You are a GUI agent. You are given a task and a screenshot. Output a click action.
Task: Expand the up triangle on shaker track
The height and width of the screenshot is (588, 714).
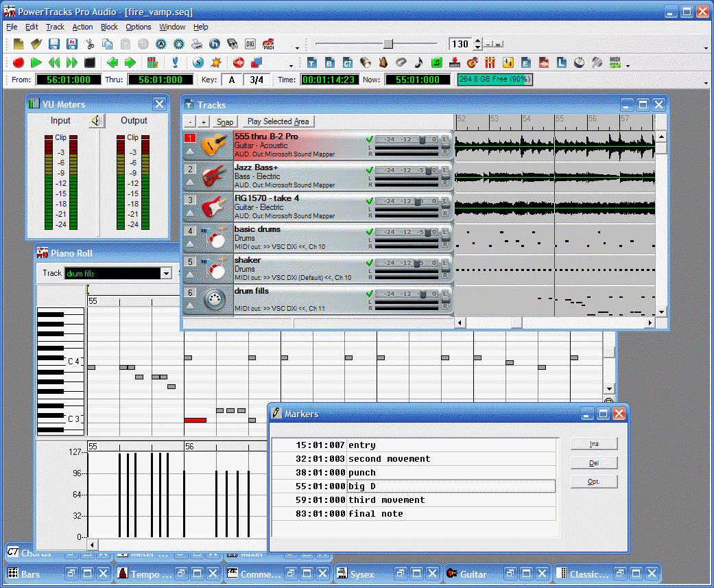tap(190, 276)
